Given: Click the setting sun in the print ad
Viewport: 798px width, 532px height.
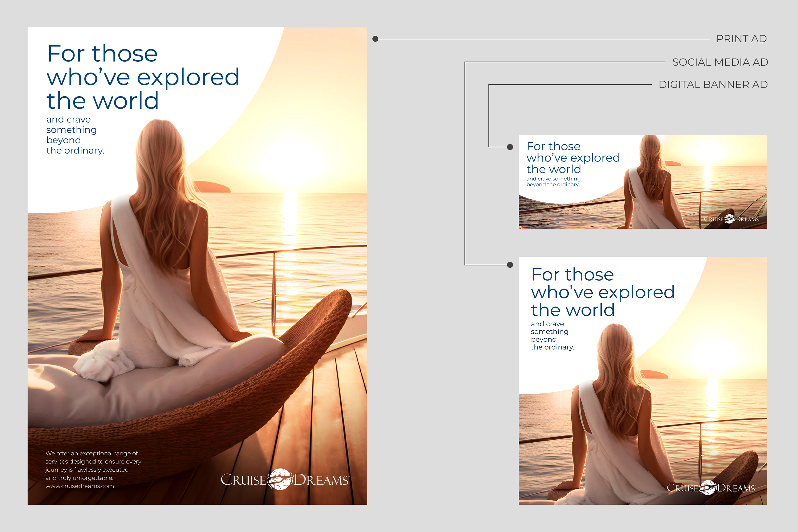Looking at the screenshot, I should [x=290, y=163].
